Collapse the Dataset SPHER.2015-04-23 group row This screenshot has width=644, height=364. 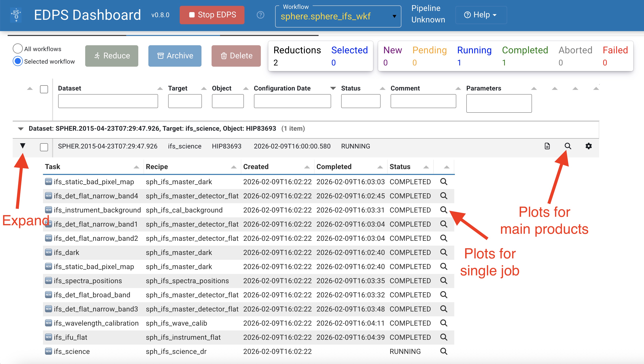point(21,129)
